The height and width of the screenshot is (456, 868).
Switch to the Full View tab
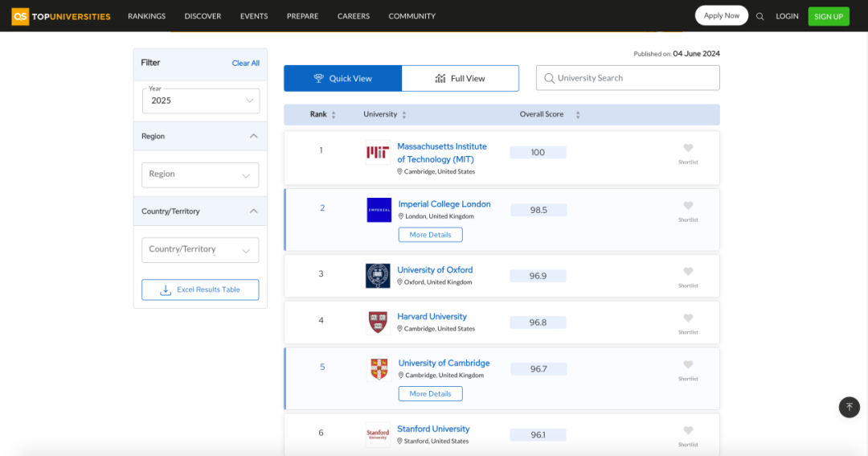tap(460, 78)
